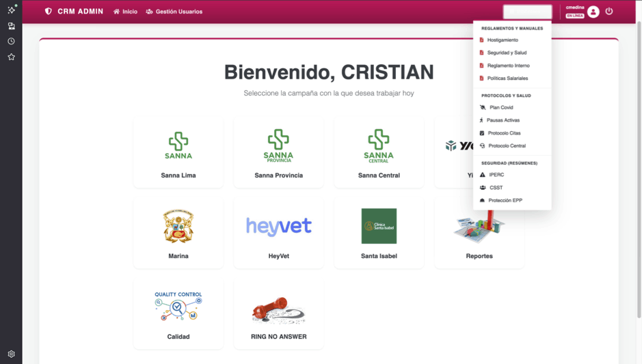
Task: Click the Marina coat of arms emblem
Action: (x=178, y=226)
